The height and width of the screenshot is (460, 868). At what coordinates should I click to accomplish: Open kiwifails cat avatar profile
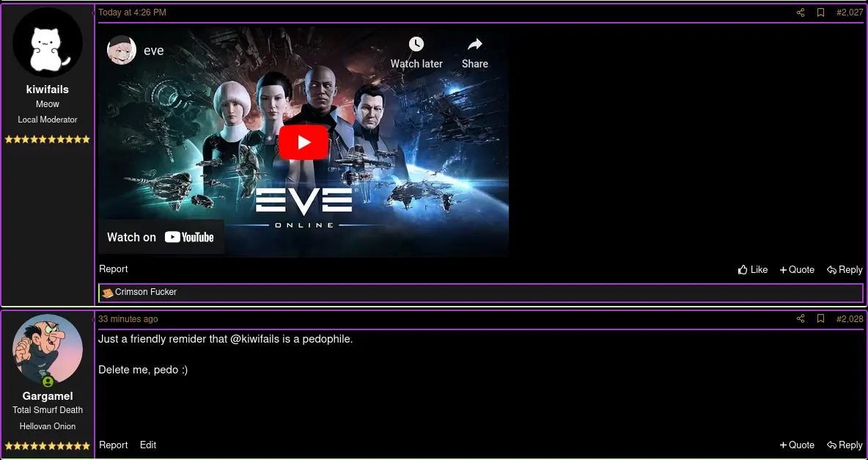pyautogui.click(x=48, y=43)
